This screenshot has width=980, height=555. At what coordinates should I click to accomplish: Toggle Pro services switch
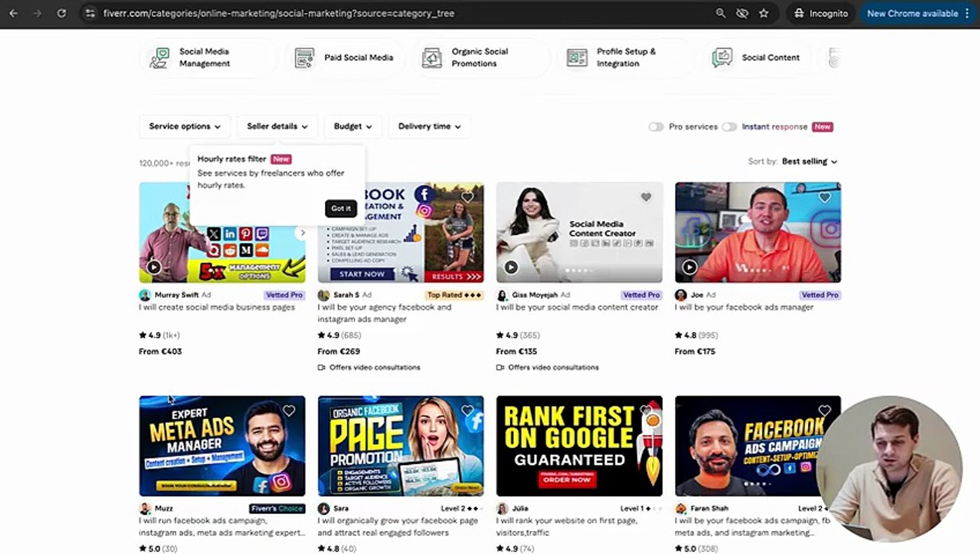(656, 126)
